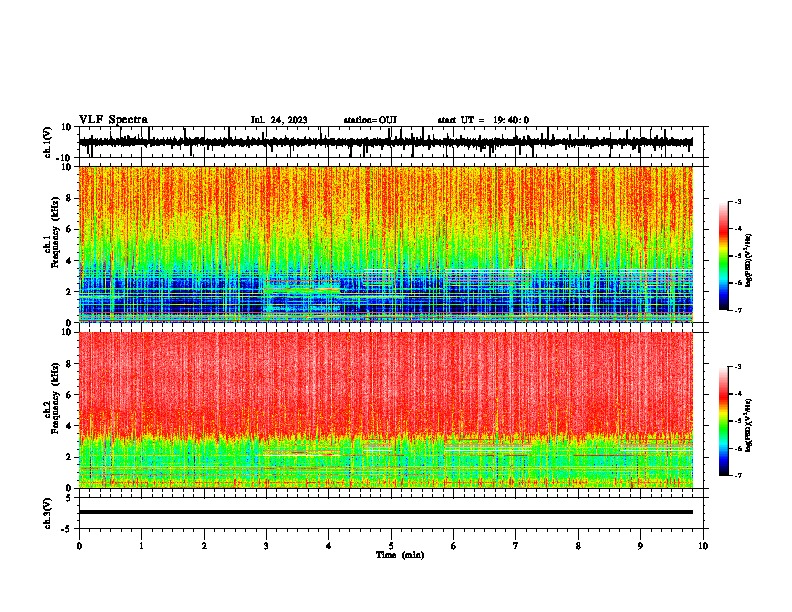Click the "Time (min)" axis title

tap(400, 555)
